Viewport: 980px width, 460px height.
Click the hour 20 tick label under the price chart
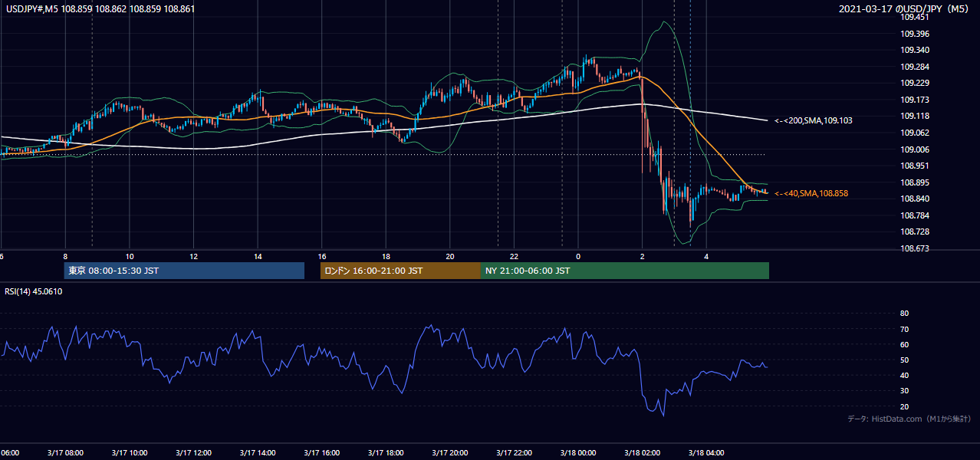[x=450, y=257]
